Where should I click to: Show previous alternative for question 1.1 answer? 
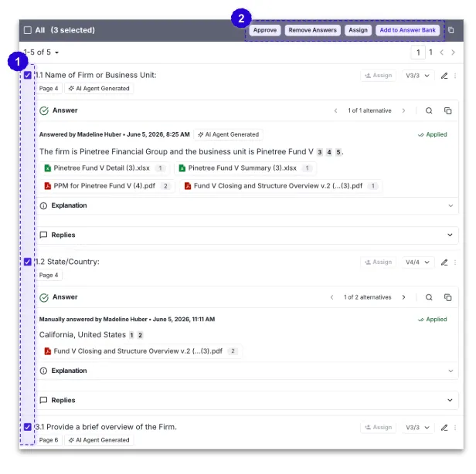pyautogui.click(x=335, y=110)
